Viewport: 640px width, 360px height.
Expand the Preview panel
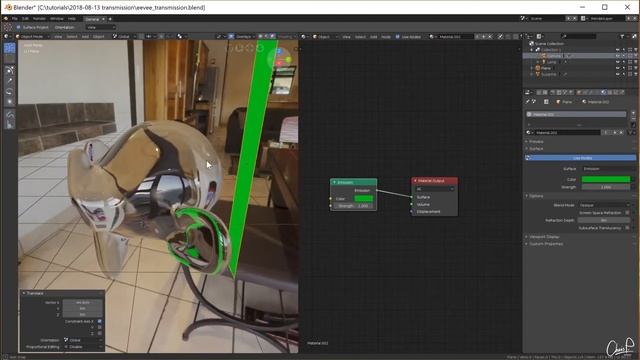(536, 141)
